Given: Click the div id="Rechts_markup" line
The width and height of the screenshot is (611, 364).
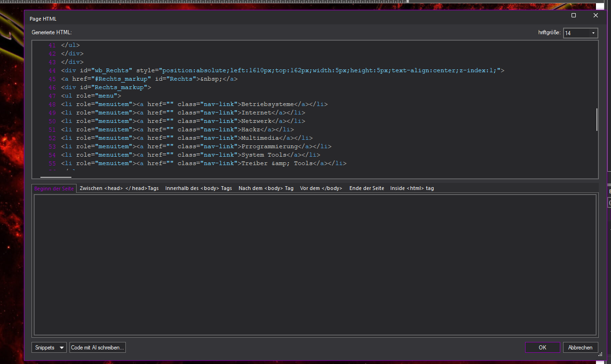Looking at the screenshot, I should [106, 87].
